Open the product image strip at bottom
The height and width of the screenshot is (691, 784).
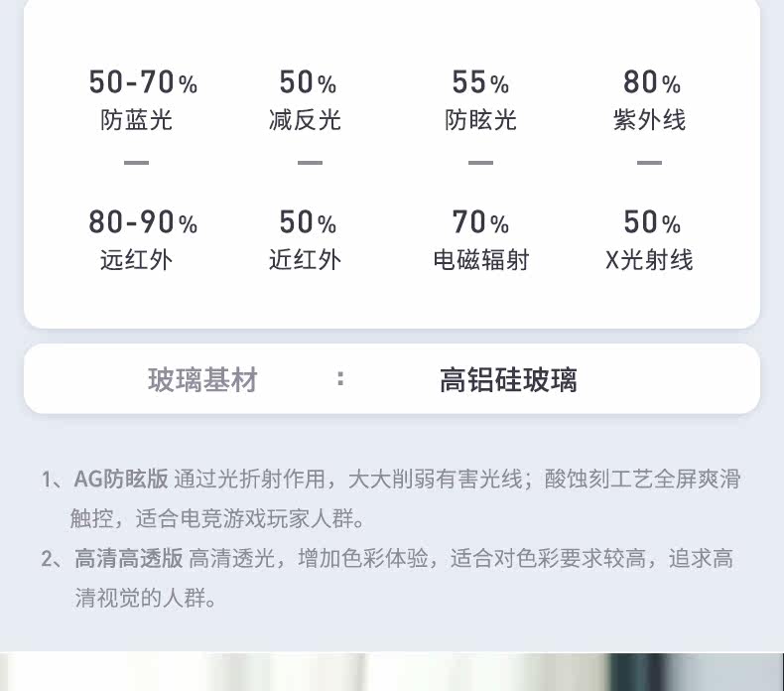[392, 671]
